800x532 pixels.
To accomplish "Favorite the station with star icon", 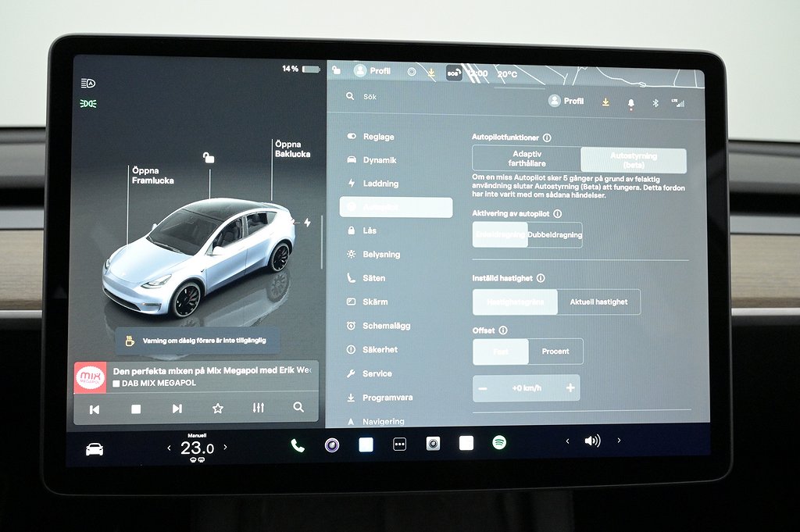I will (x=218, y=409).
